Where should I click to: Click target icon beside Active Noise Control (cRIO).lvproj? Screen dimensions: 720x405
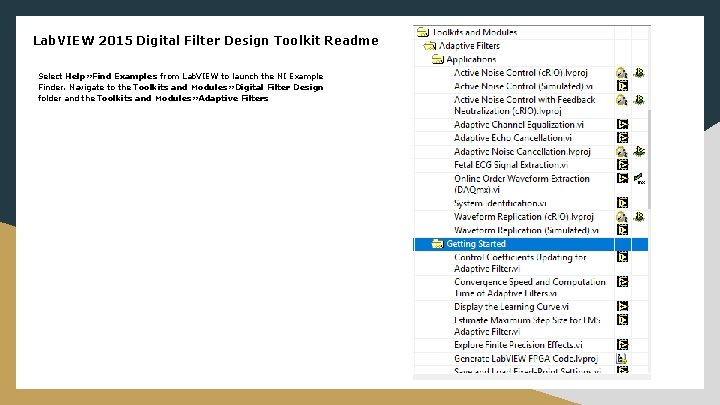(639, 73)
